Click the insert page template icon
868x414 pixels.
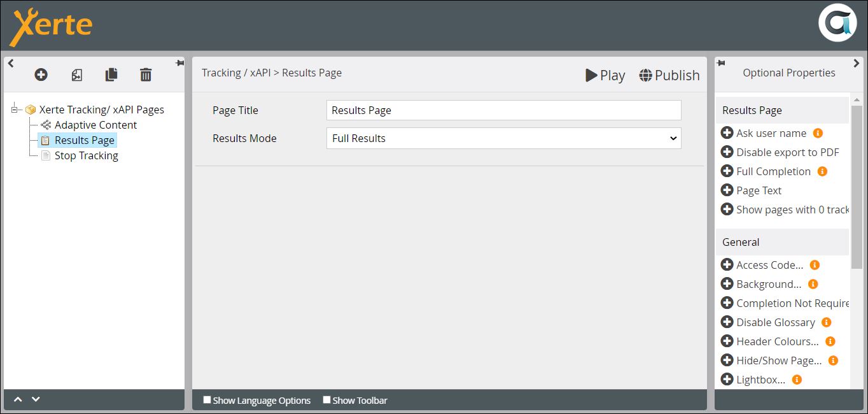76,75
